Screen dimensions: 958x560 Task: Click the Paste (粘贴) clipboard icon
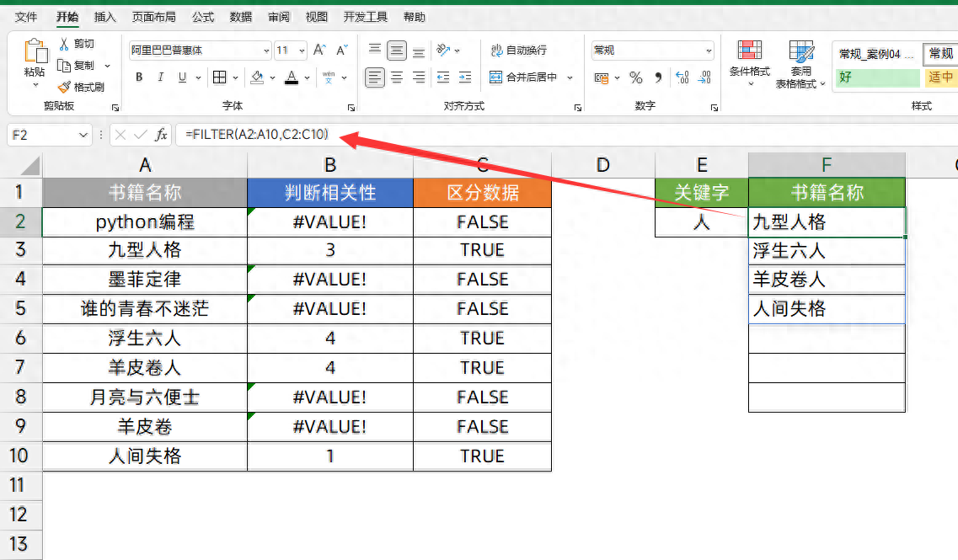pyautogui.click(x=35, y=51)
